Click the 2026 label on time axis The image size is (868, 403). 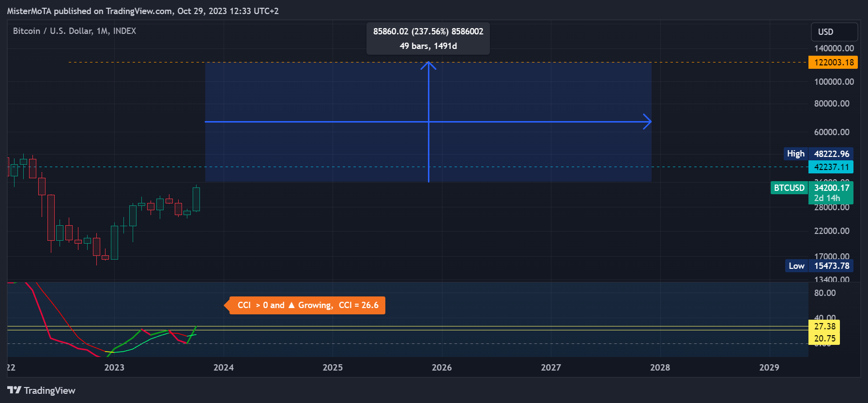442,368
